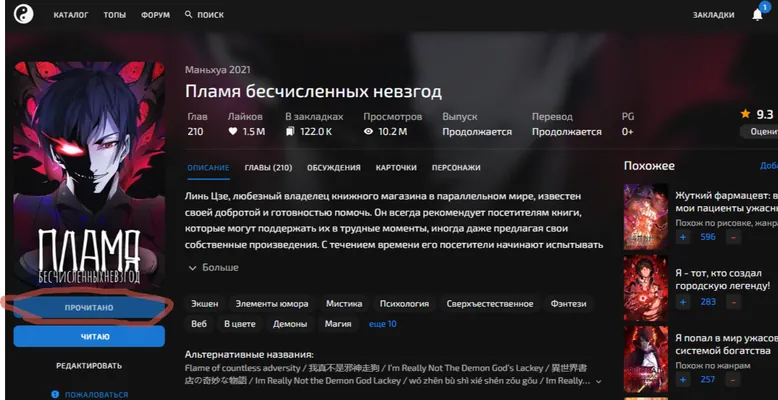Open the Жуткий фармацевт cover thumbnail
Image resolution: width=778 pixels, height=400 pixels.
pos(646,217)
